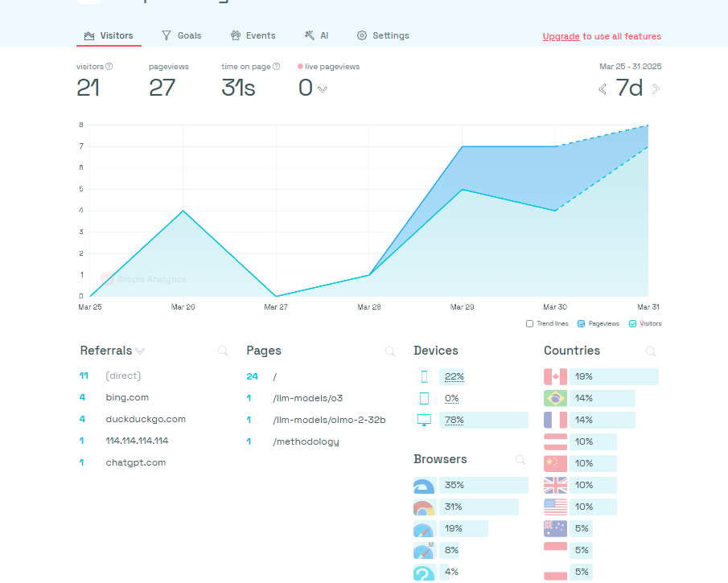Search countries with magnifier icon
728x583 pixels.
point(651,351)
